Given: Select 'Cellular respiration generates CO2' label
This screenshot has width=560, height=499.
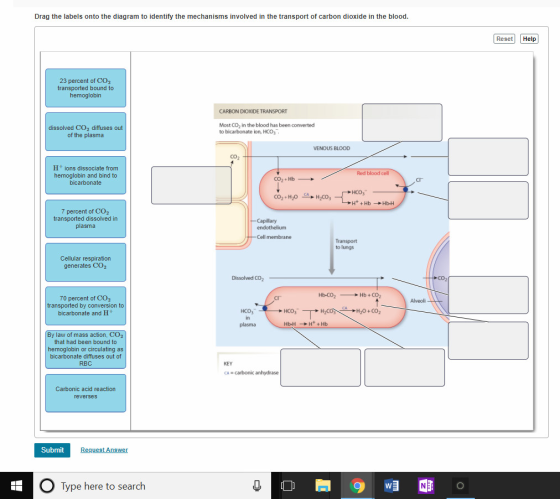Looking at the screenshot, I should point(86,262).
